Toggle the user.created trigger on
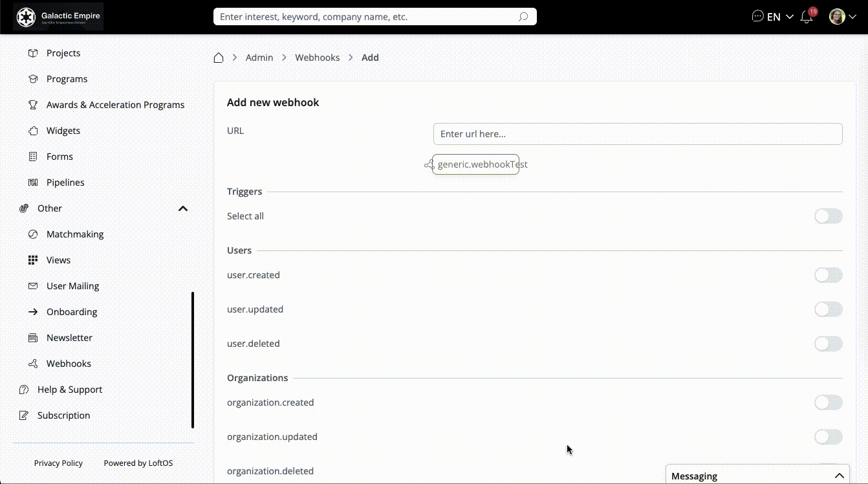This screenshot has height=484, width=868. tap(828, 275)
